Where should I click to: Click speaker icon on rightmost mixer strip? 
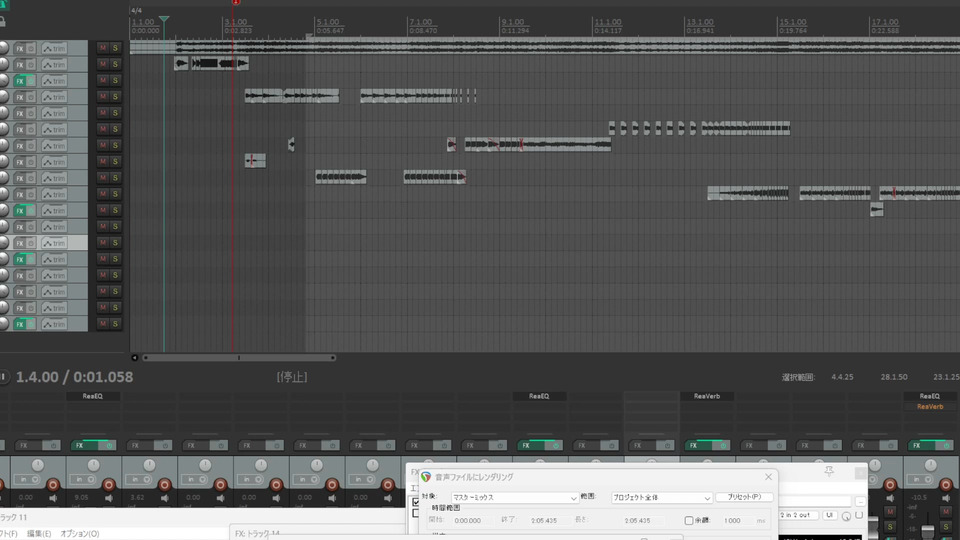(x=947, y=498)
